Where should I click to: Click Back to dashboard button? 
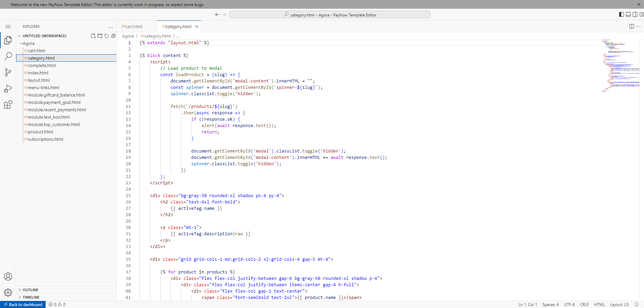tap(23, 304)
